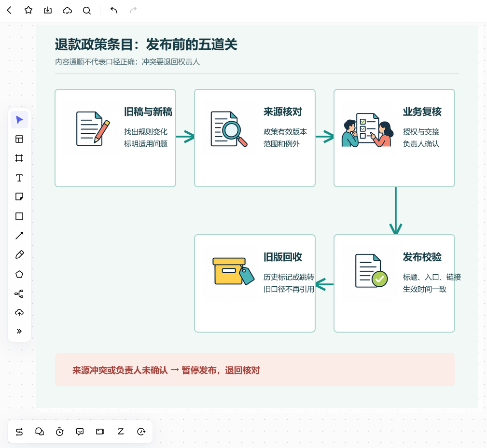Click the text 找出规则变化
The height and width of the screenshot is (448, 487).
(146, 132)
